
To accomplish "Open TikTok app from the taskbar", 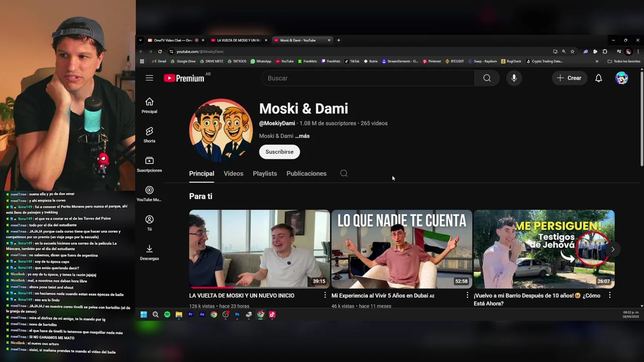I will 272,315.
